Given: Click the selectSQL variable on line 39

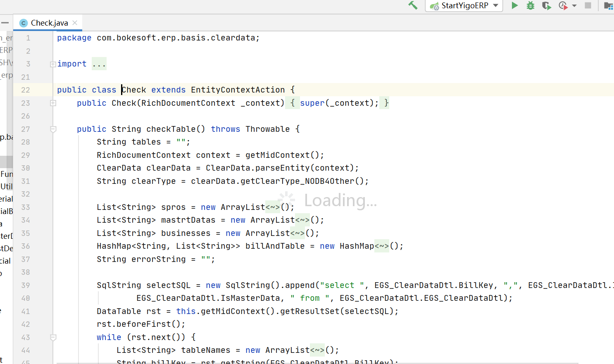Looking at the screenshot, I should 169,285.
